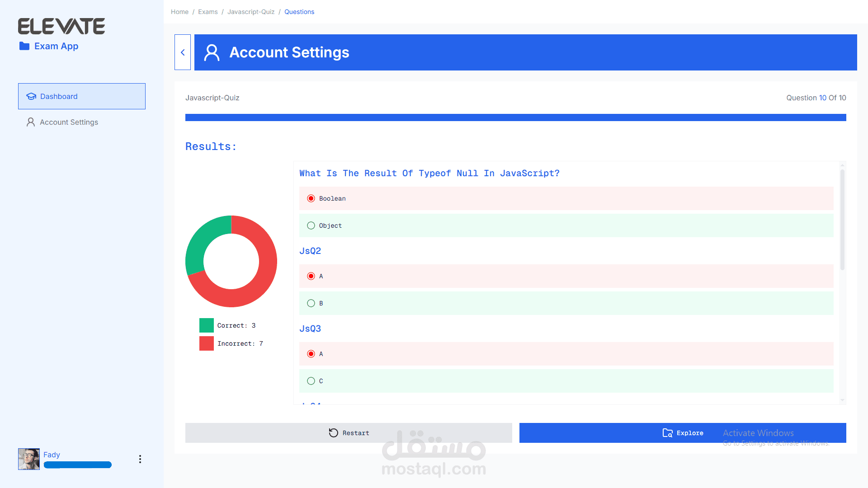Screen dimensions: 868x488
Task: Click the user profile icon in blue header
Action: (212, 52)
